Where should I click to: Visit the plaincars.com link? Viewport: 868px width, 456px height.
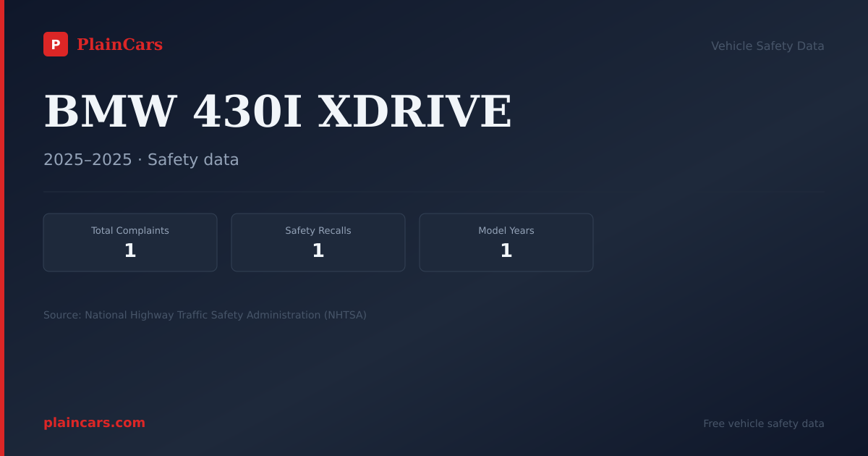coord(94,423)
